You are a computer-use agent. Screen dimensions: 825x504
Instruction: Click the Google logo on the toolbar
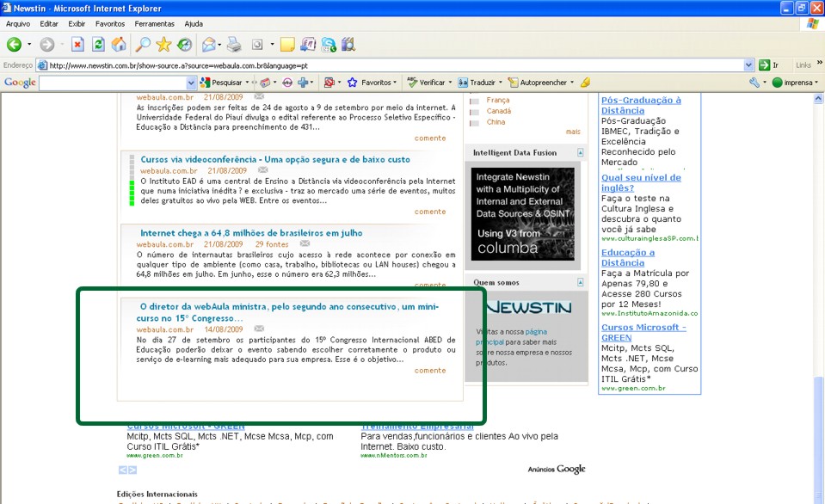(20, 83)
